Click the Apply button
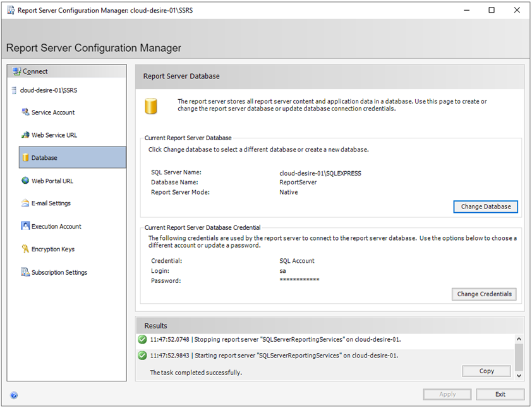The width and height of the screenshot is (532, 408). click(447, 394)
